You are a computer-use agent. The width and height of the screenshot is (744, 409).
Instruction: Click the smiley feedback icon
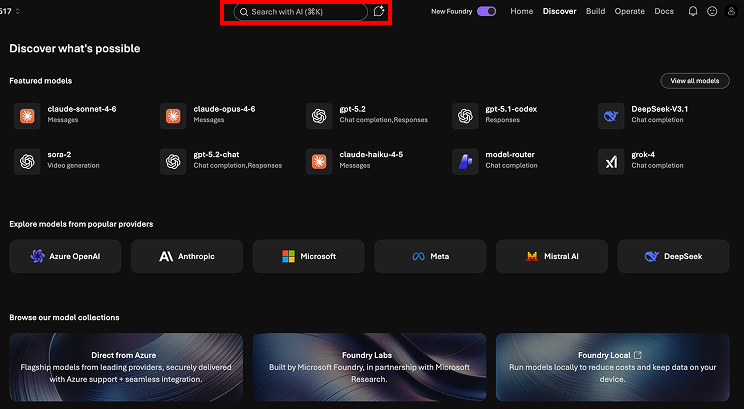[x=712, y=11]
